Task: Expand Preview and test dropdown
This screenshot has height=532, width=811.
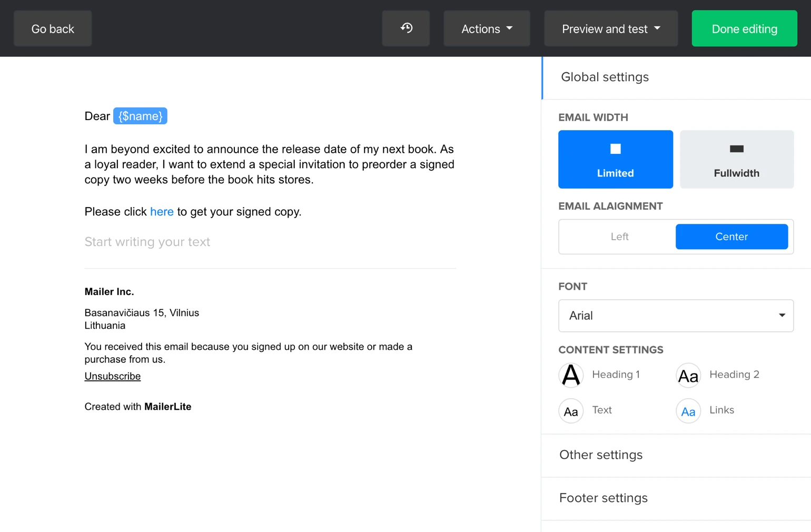Action: [x=610, y=28]
